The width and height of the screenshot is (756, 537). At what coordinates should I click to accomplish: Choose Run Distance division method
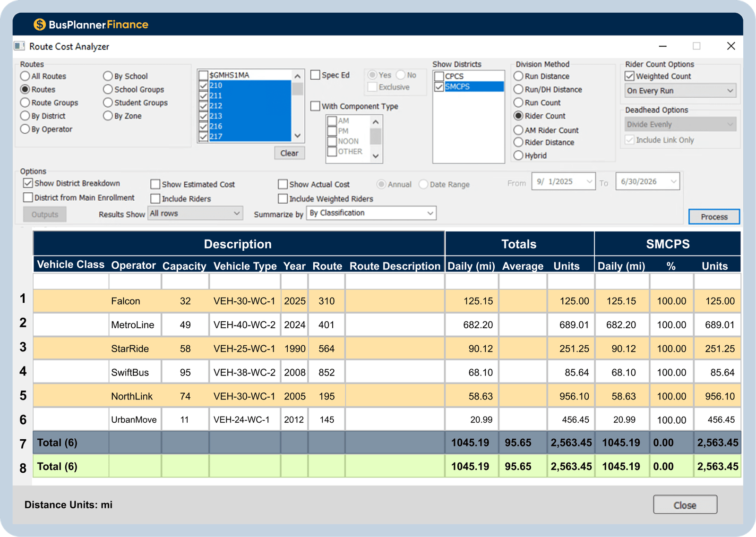[518, 76]
